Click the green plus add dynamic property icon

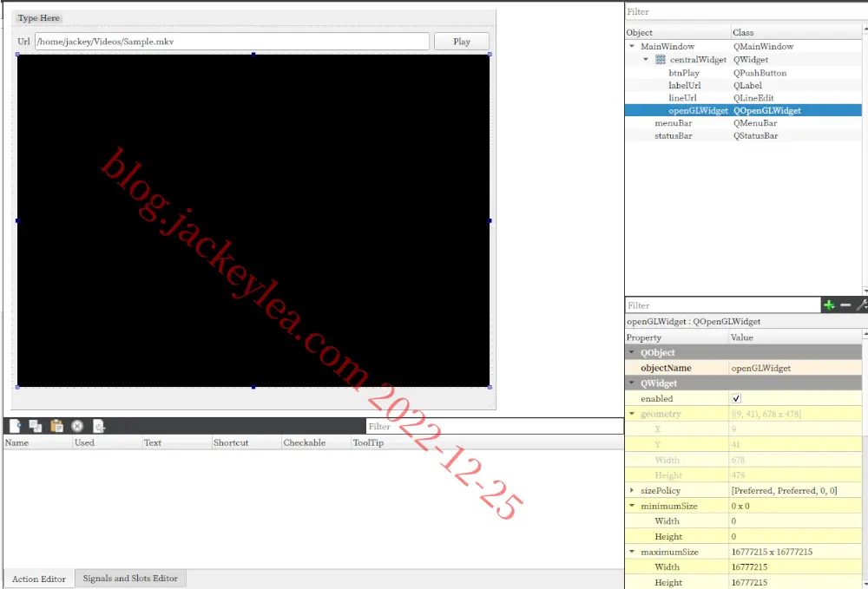tap(829, 304)
